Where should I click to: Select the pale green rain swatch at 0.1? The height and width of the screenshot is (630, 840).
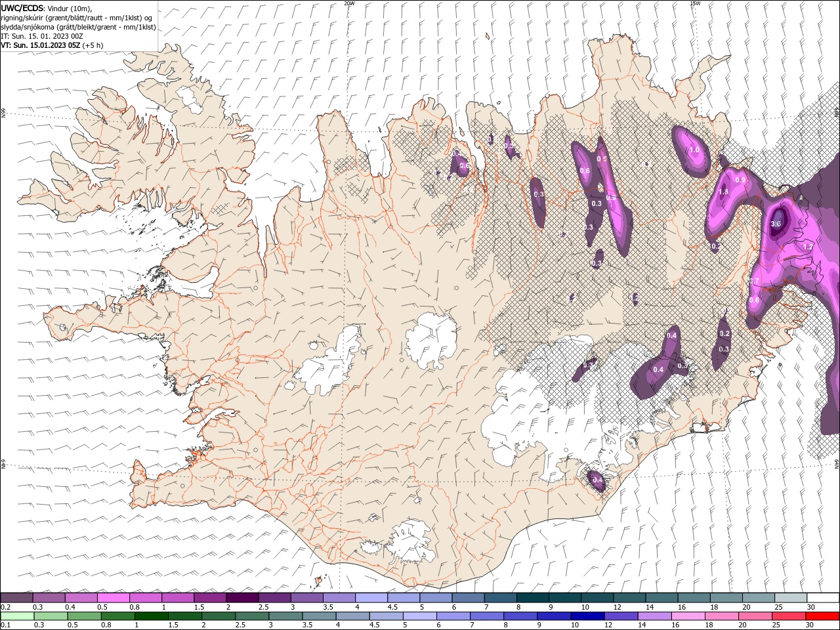(17, 616)
